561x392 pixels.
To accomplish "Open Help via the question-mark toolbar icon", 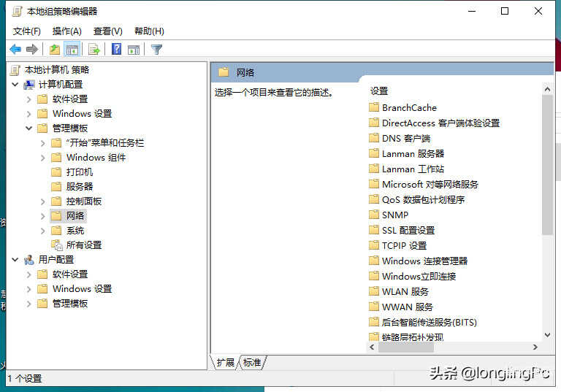I will (117, 49).
